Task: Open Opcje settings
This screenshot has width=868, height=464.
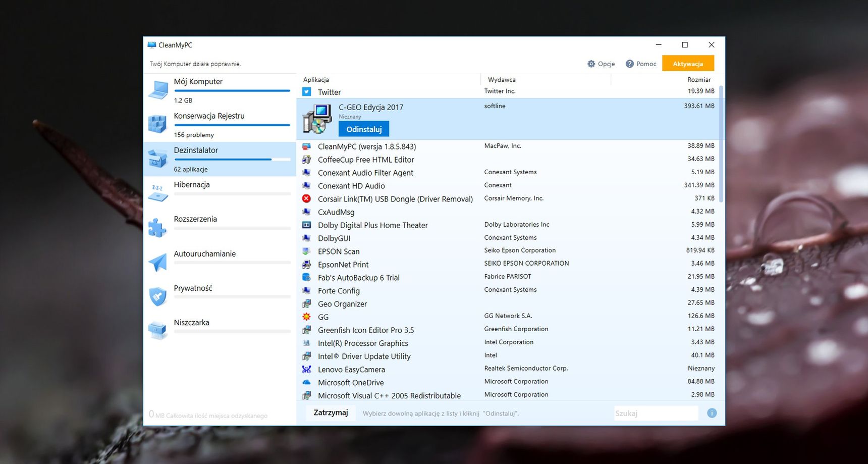Action: click(601, 64)
